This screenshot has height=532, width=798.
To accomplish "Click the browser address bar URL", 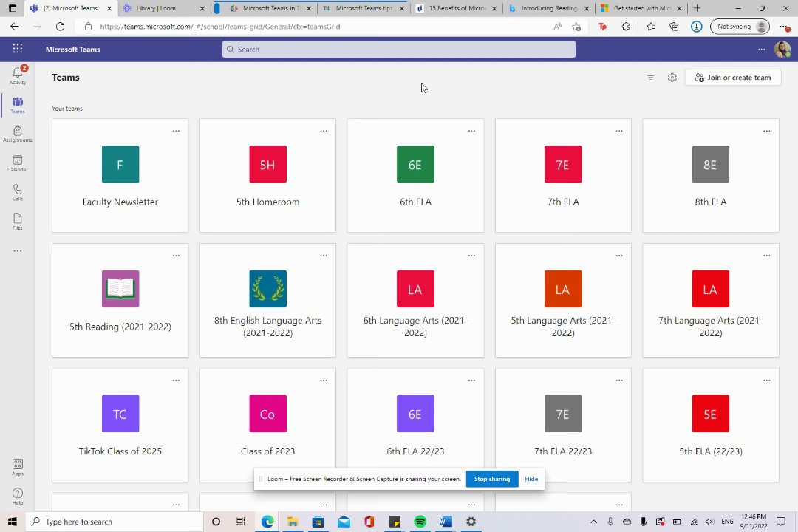I will 220,27.
